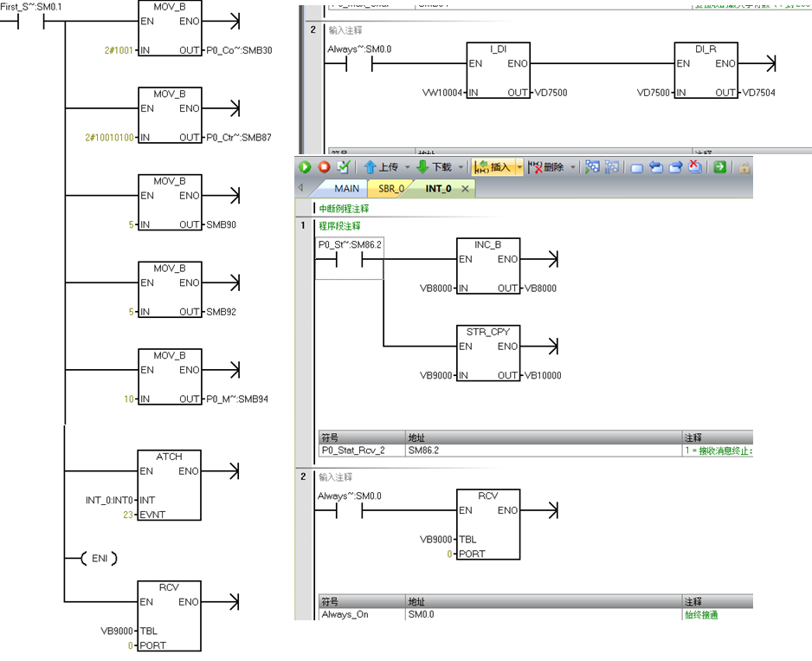Click the green arrow go-to icon
Image resolution: width=812 pixels, height=661 pixels.
pyautogui.click(x=719, y=167)
